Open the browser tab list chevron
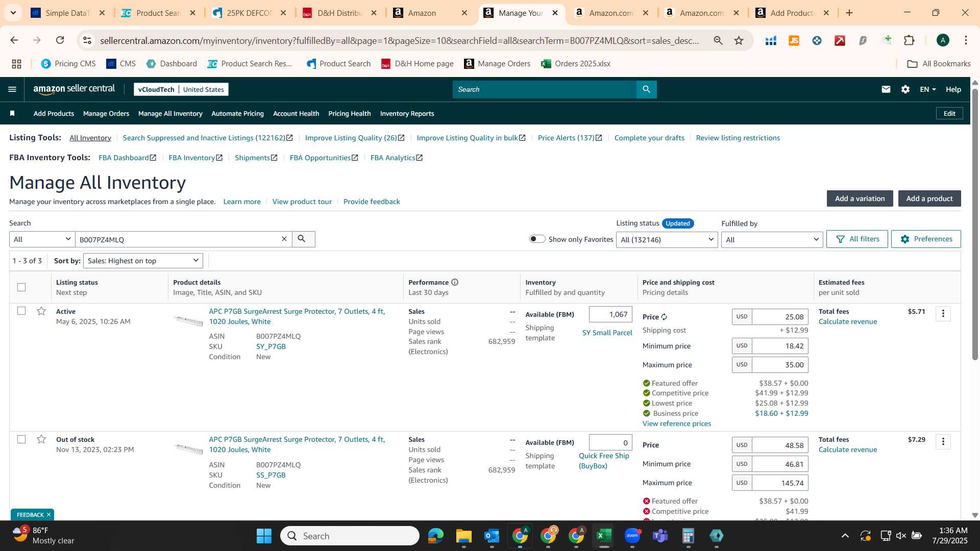Image resolution: width=980 pixels, height=551 pixels. point(13,13)
